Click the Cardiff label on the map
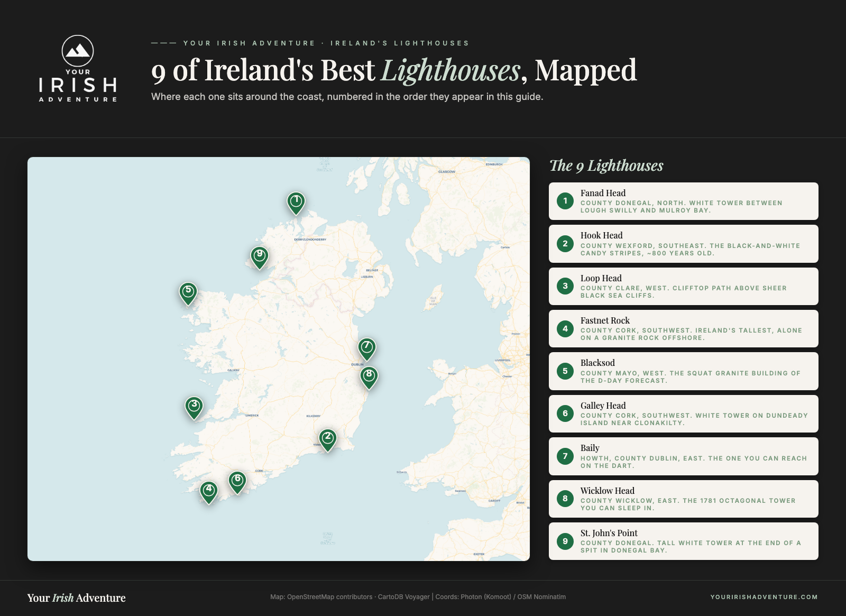This screenshot has height=616, width=846. pyautogui.click(x=494, y=501)
